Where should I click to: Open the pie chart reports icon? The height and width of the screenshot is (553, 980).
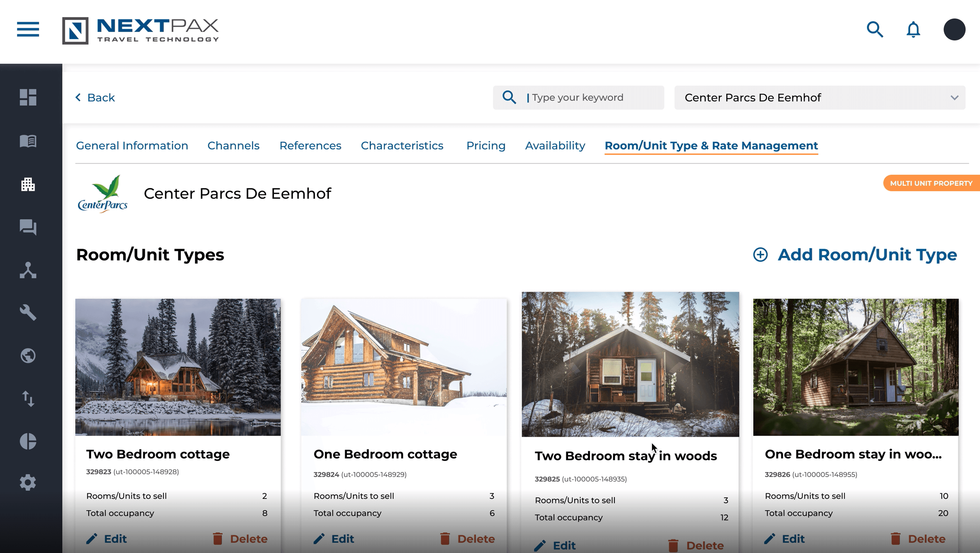click(x=28, y=441)
